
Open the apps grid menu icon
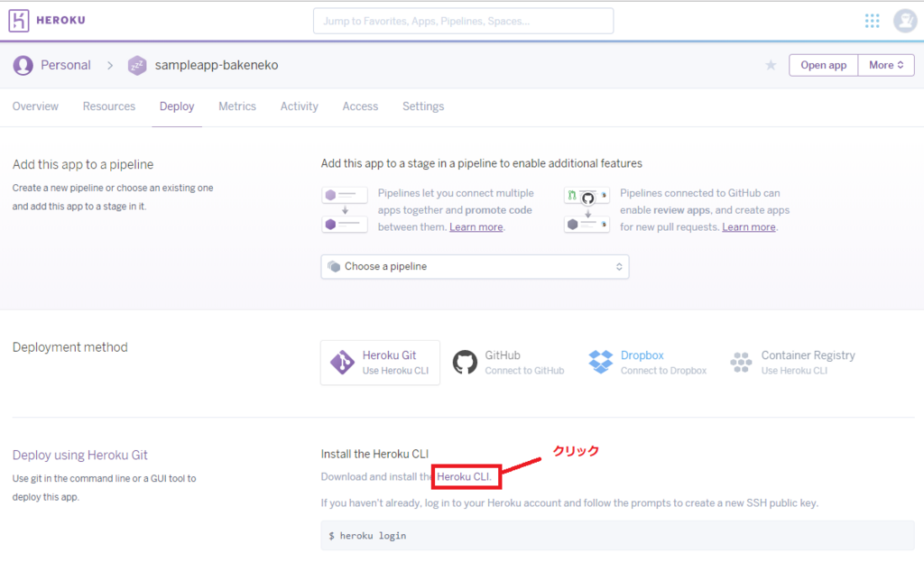coord(873,22)
